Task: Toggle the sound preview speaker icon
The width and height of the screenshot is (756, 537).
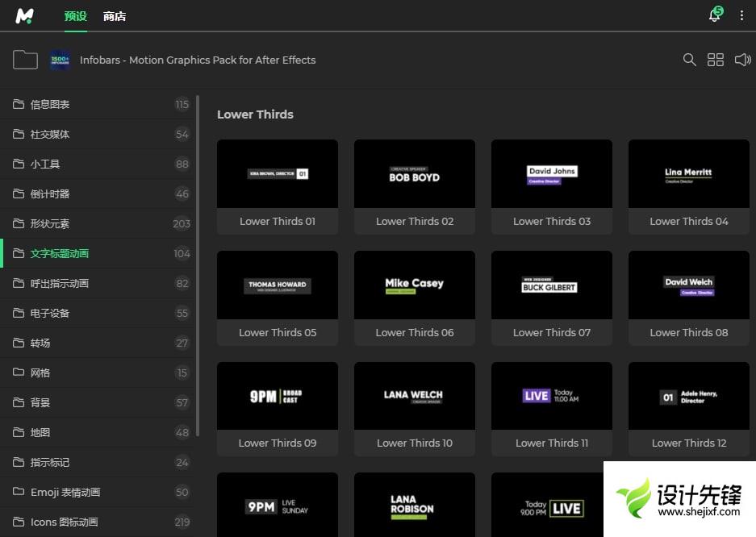Action: tap(742, 60)
